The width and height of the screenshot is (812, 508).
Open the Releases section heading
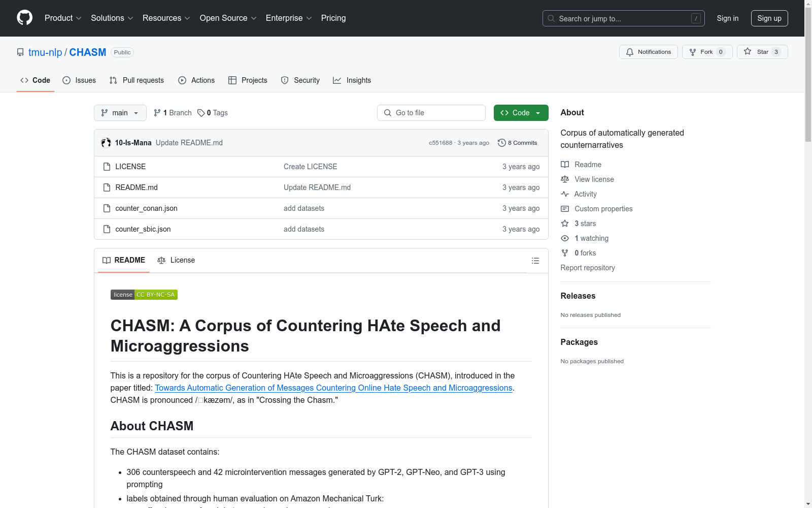pyautogui.click(x=578, y=296)
